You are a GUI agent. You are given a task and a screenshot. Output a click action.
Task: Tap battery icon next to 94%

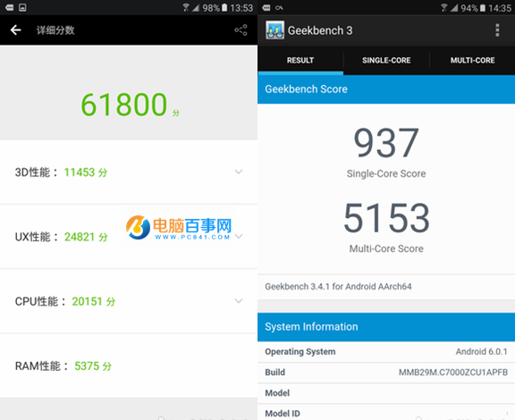click(483, 7)
